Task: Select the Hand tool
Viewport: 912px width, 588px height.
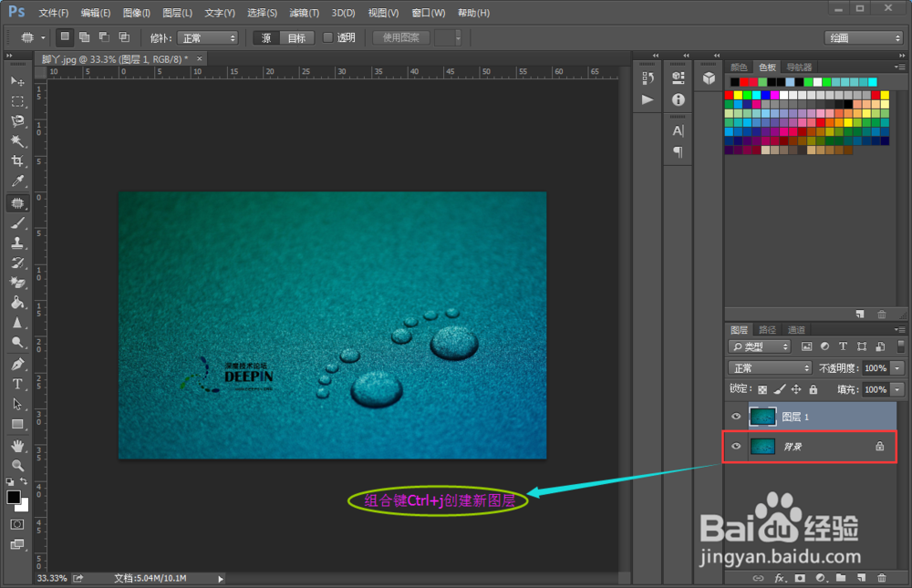Action: (17, 446)
